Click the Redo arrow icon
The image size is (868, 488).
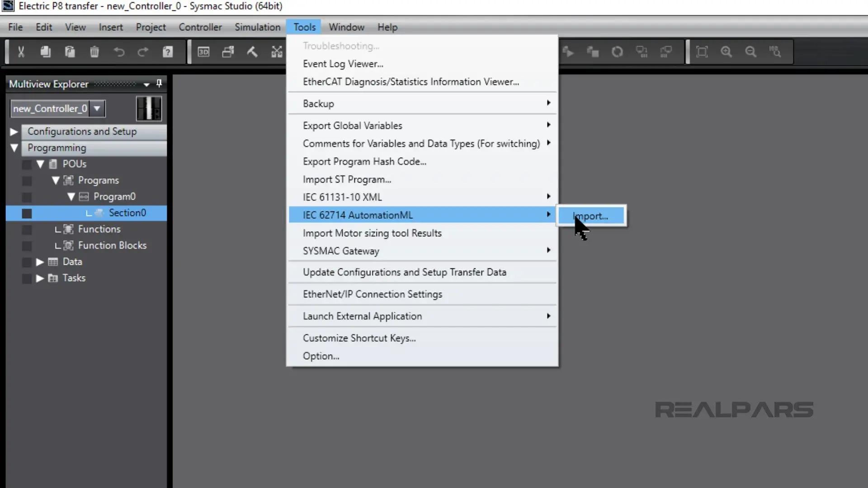tap(143, 52)
